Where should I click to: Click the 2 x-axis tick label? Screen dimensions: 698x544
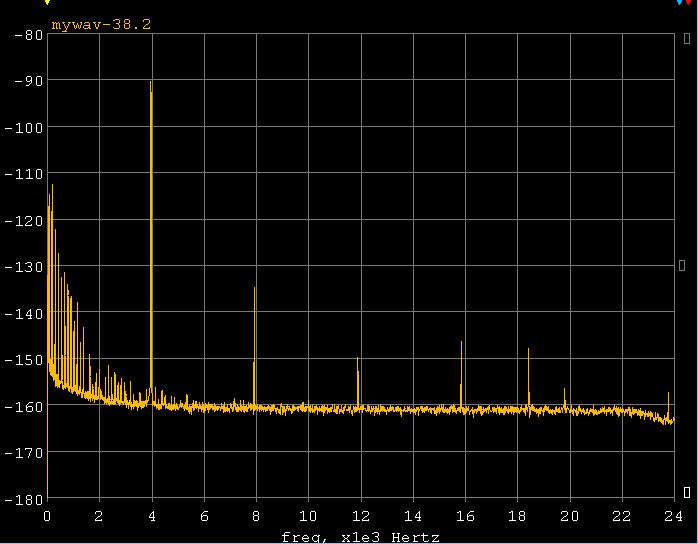pyautogui.click(x=99, y=516)
